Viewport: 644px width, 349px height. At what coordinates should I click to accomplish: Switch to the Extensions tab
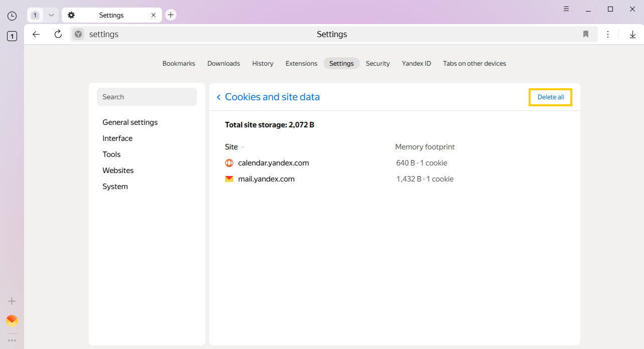(x=301, y=64)
